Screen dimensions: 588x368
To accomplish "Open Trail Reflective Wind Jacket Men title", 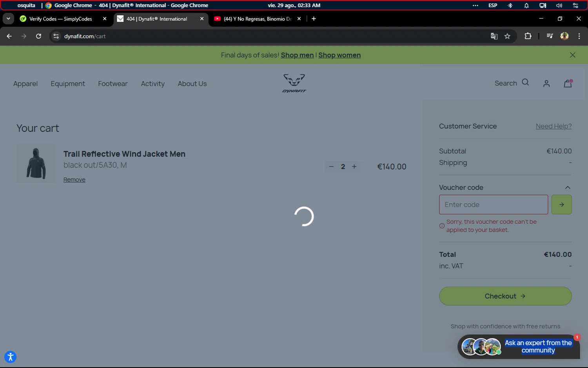I will point(124,154).
